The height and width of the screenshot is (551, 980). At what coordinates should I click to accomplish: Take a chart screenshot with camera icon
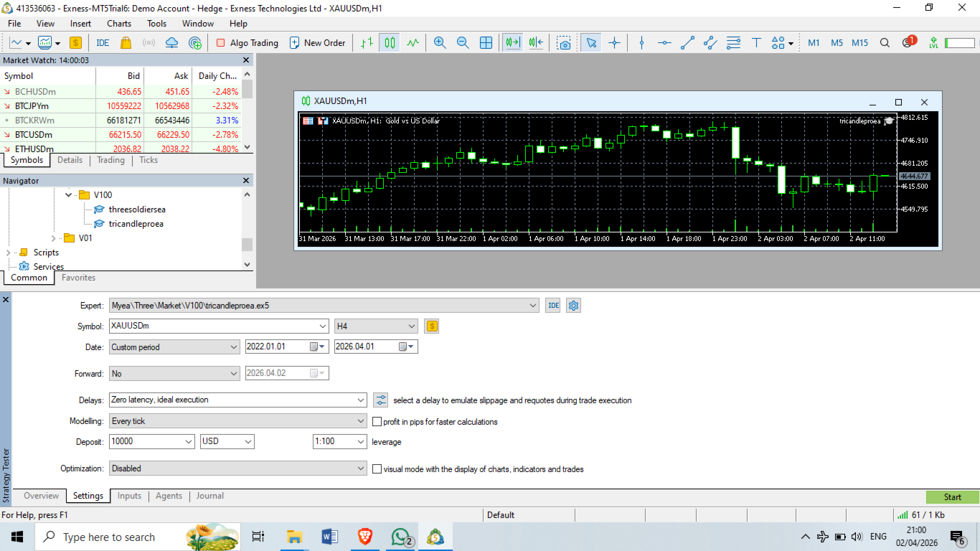coord(565,43)
